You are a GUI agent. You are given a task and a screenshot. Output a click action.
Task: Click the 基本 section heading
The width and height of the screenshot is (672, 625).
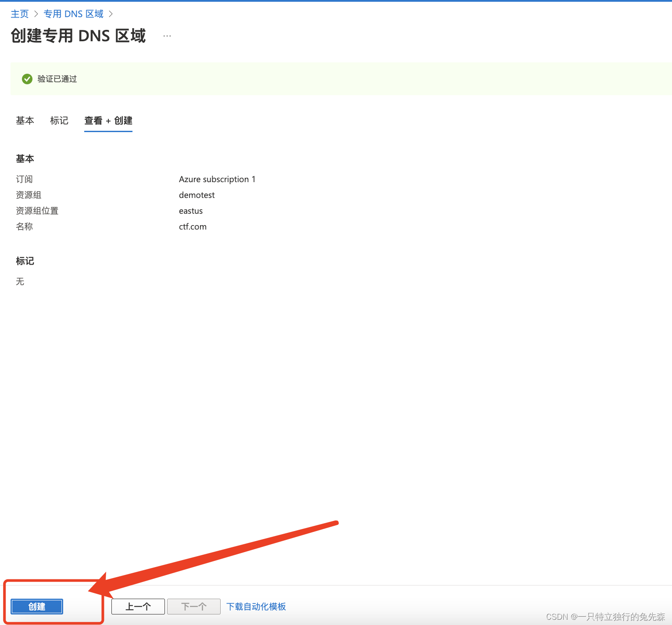coord(25,159)
